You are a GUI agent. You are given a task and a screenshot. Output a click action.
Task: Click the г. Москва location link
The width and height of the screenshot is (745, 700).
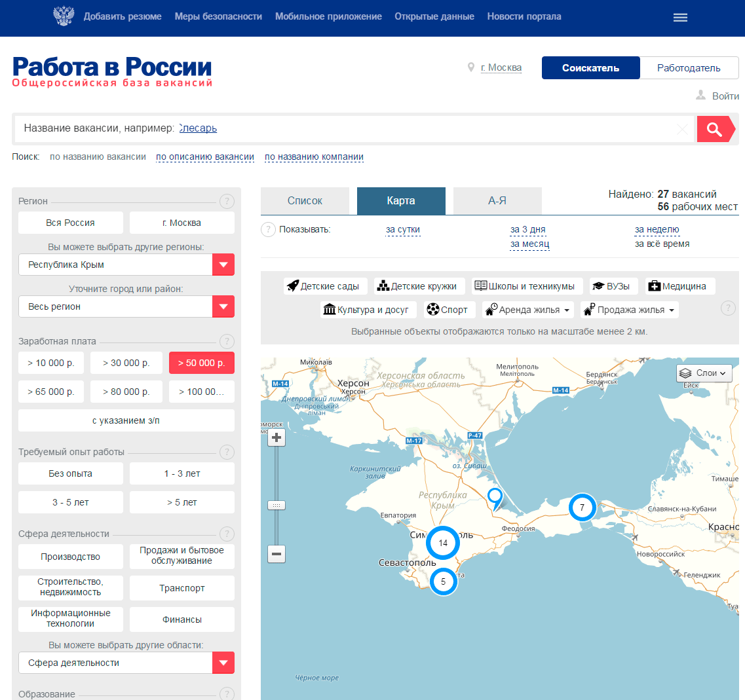[x=501, y=68]
